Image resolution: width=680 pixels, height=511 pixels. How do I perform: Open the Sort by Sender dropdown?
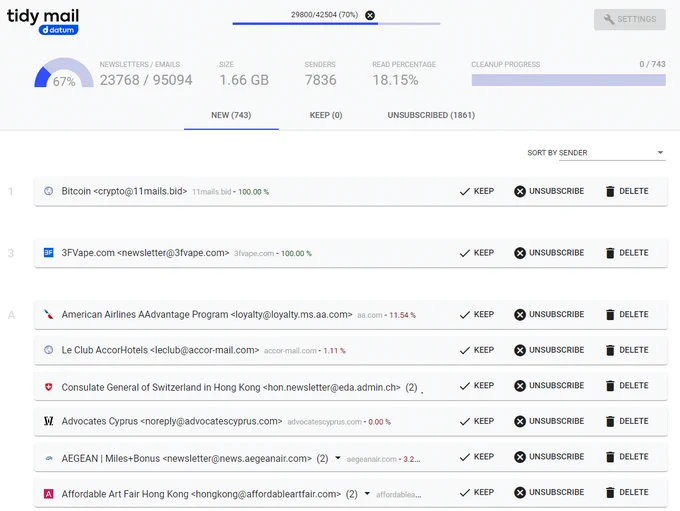(612, 153)
